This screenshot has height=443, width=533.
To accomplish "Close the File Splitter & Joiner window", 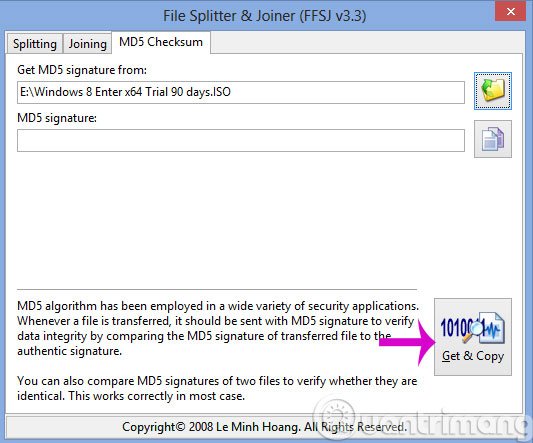I will click(511, 11).
